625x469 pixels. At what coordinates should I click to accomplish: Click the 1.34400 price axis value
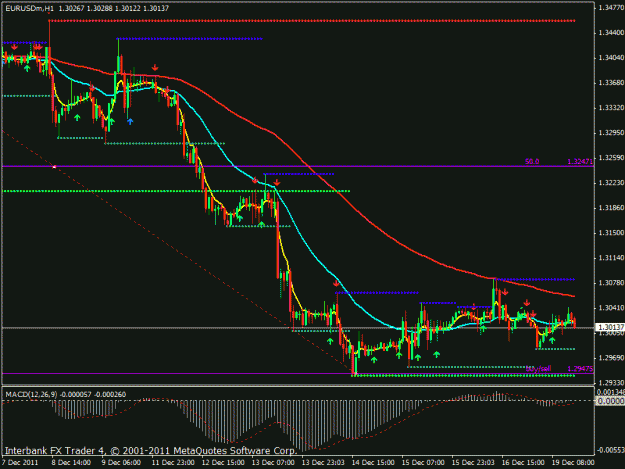coord(611,33)
